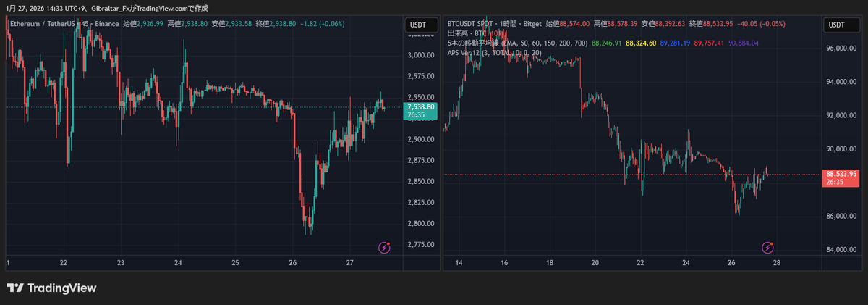Select the APS Ver.12 indicator legend
Screen dimensions: 868x305
coord(495,53)
